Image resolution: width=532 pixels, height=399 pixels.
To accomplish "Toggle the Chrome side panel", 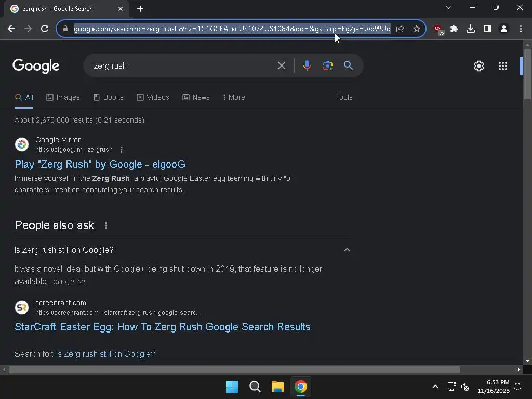I will point(487,29).
